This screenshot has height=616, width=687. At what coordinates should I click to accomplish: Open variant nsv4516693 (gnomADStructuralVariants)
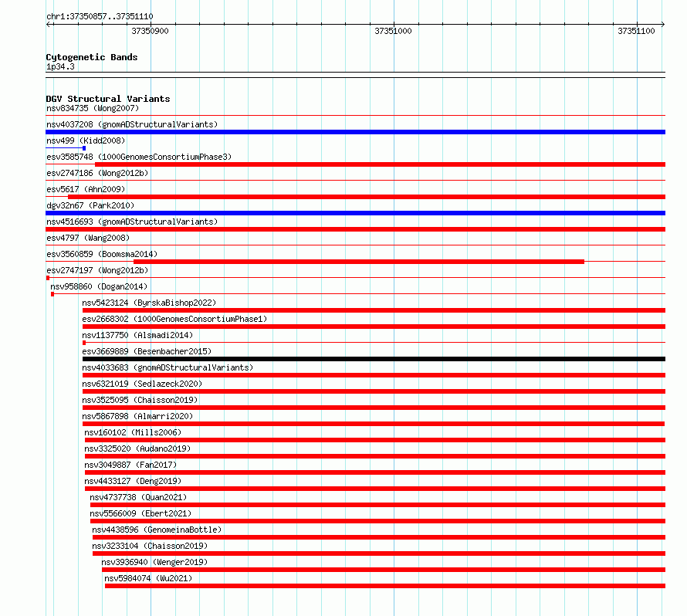pos(132,222)
